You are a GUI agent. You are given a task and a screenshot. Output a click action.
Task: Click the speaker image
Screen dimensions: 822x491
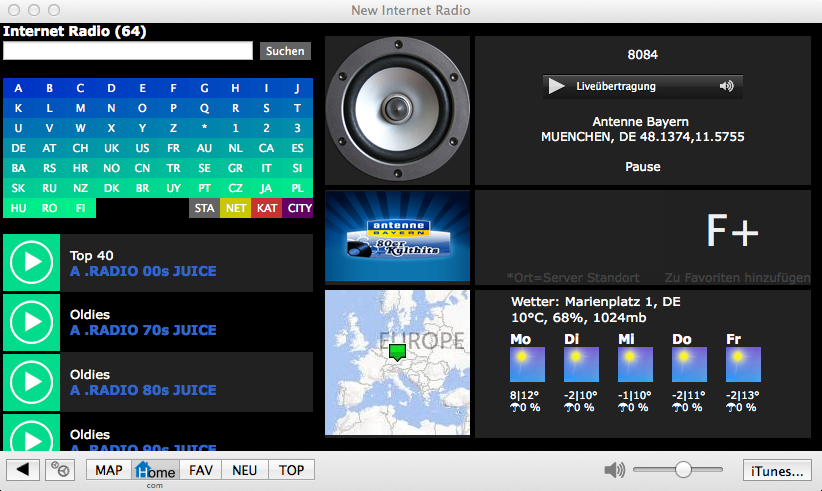[x=397, y=110]
